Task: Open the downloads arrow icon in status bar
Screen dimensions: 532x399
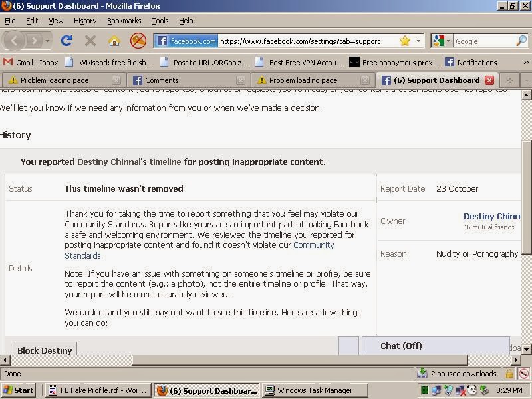Action: tap(422, 374)
